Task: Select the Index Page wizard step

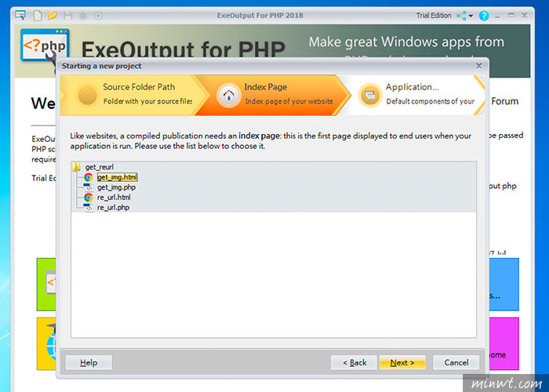Action: (273, 95)
